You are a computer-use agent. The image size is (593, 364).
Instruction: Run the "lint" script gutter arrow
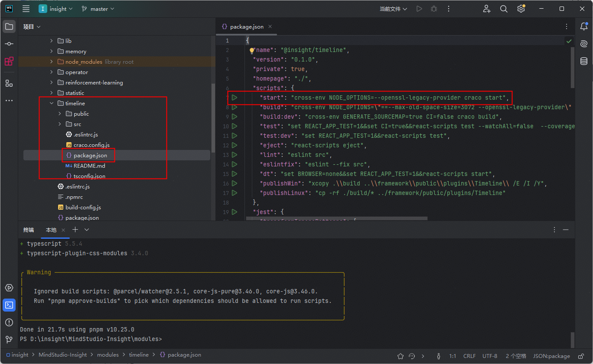click(235, 155)
